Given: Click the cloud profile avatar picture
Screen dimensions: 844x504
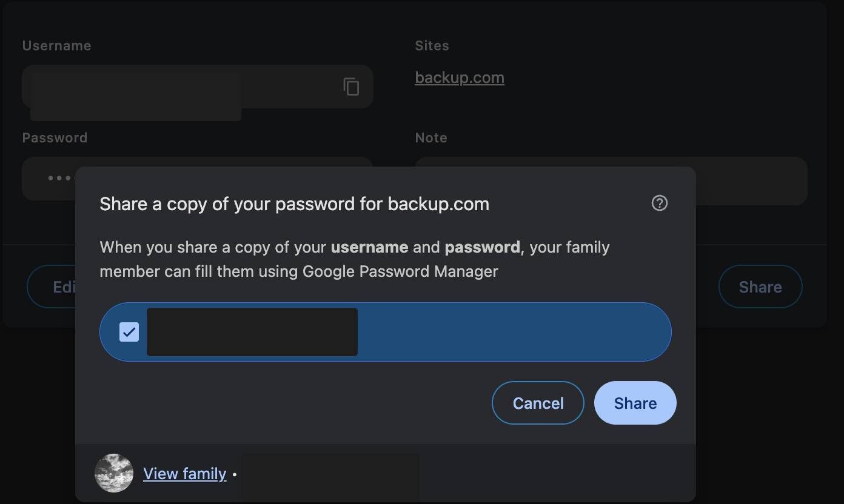Looking at the screenshot, I should [x=114, y=473].
